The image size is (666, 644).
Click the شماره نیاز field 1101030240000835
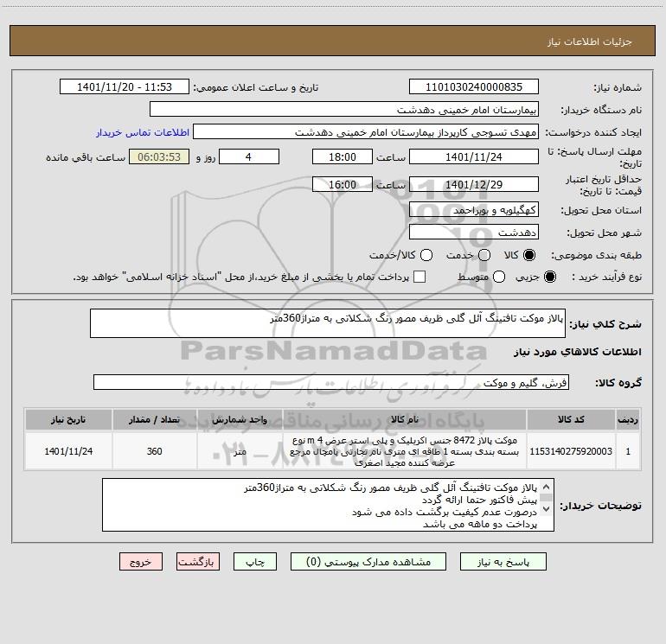(x=474, y=87)
